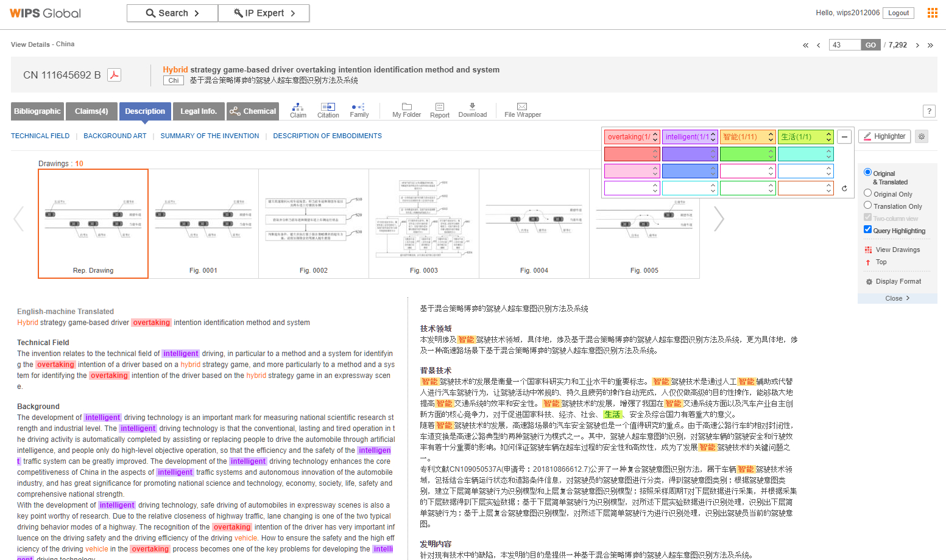
Task: Select the light pink highlight swatch
Action: [632, 171]
